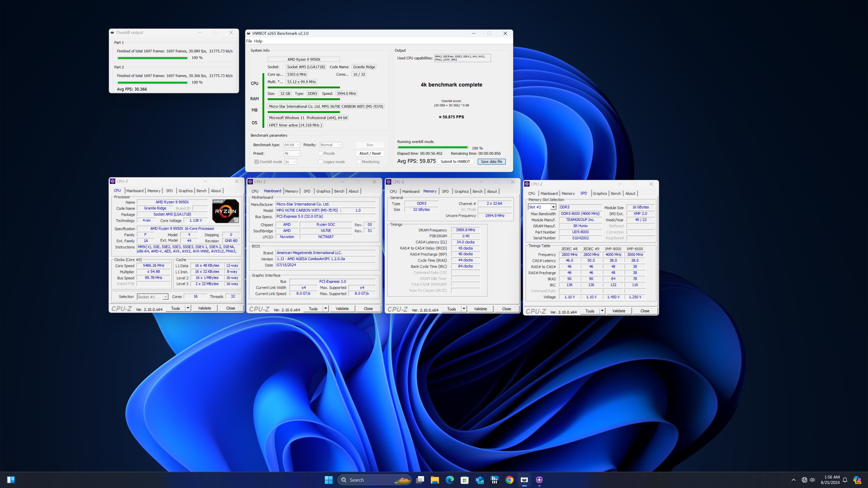Click title bar icon of CPU-Z Memory window
868x488 pixels.
click(x=389, y=182)
